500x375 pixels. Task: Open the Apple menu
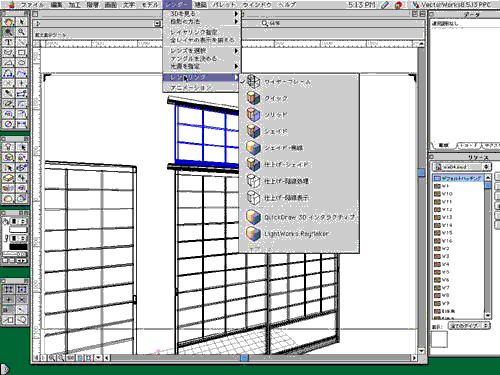tap(11, 5)
